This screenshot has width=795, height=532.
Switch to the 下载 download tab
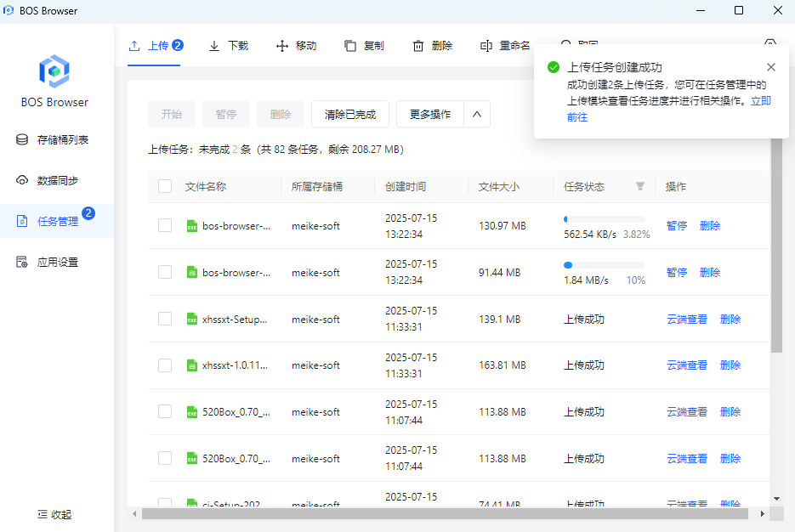[229, 46]
